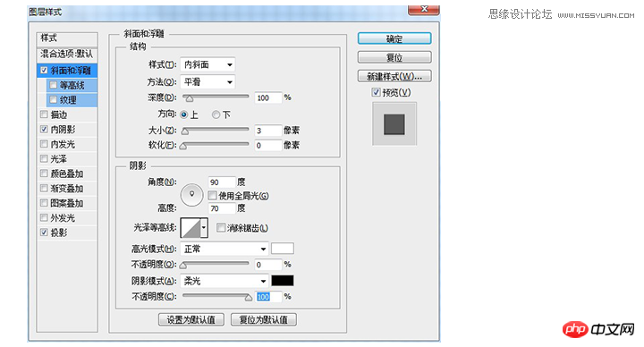Click the 深度 depth slider handle
The height and width of the screenshot is (347, 644).
pyautogui.click(x=189, y=98)
